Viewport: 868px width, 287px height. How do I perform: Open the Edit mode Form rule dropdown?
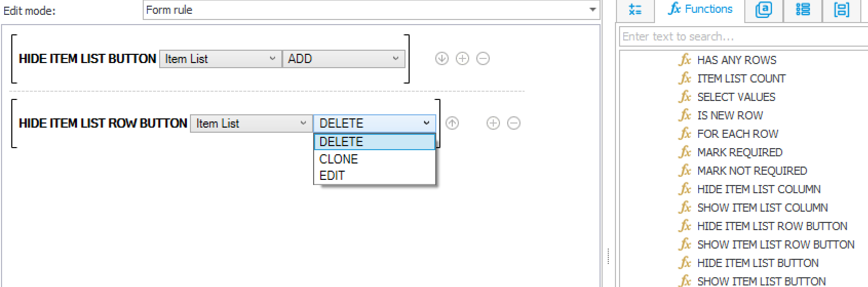click(x=372, y=10)
